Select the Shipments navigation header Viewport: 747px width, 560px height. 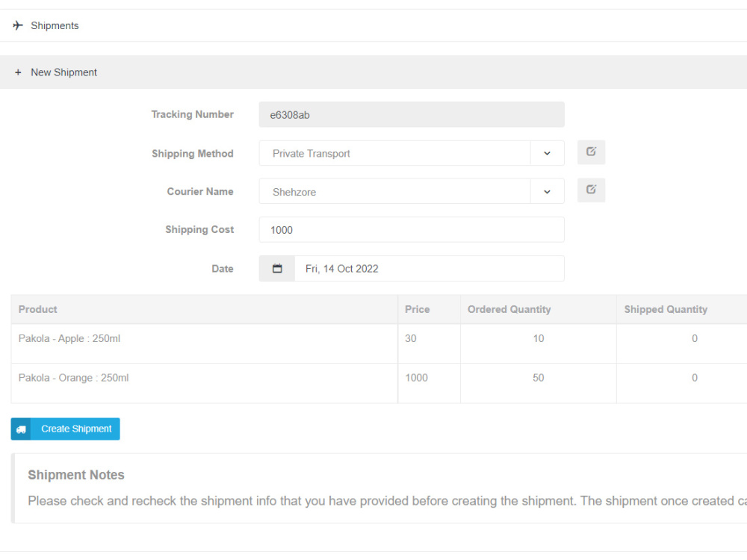point(55,25)
